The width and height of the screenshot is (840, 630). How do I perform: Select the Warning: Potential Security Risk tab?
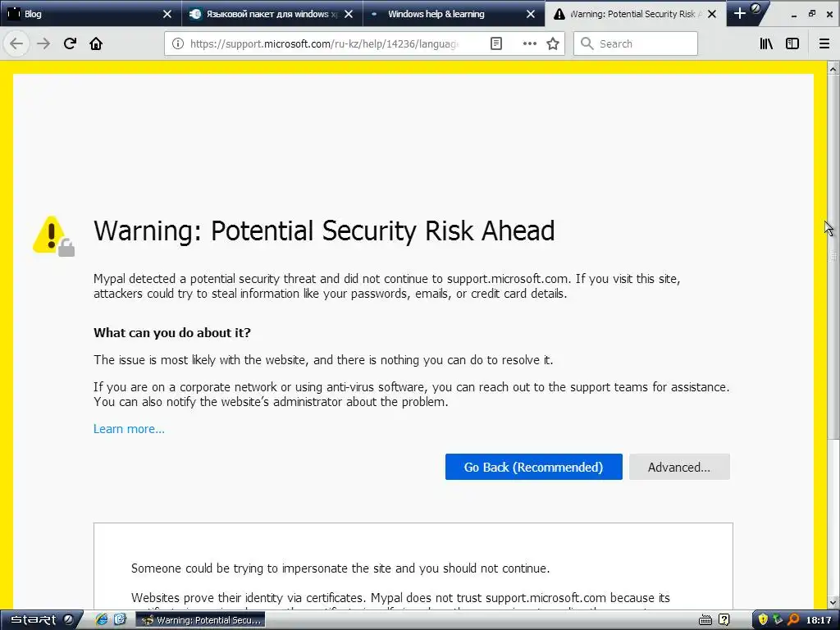pos(636,14)
